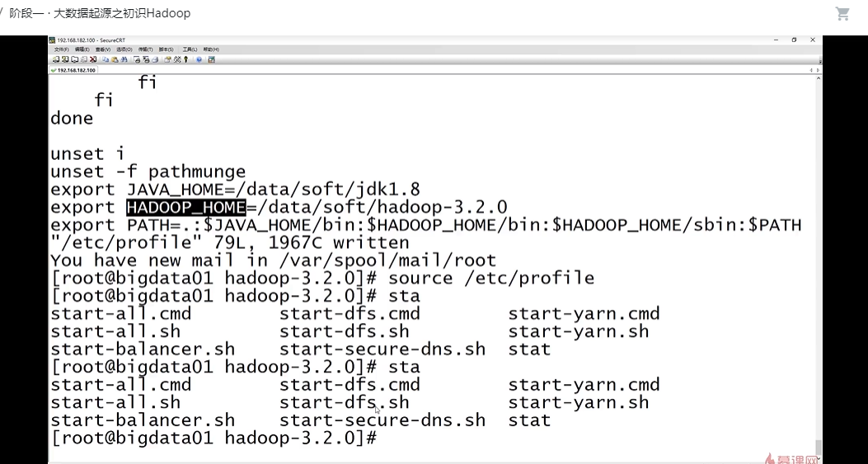Image resolution: width=868 pixels, height=464 pixels.
Task: Click the Copy toolbar icon
Action: pyautogui.click(x=106, y=59)
